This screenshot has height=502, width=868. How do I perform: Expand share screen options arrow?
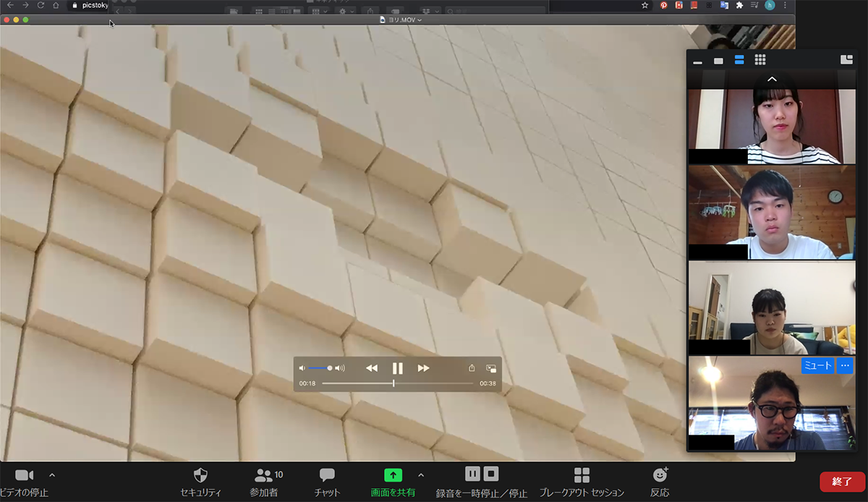pos(421,475)
